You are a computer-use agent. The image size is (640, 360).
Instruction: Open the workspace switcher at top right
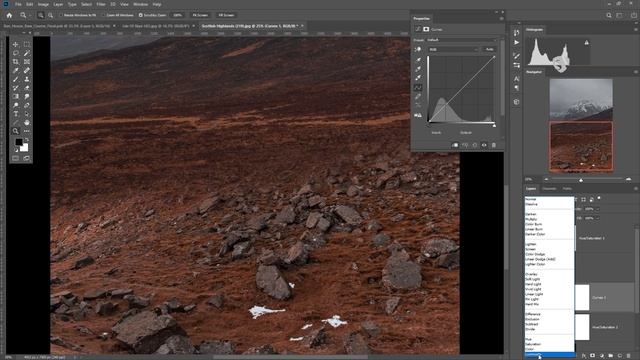(x=620, y=15)
